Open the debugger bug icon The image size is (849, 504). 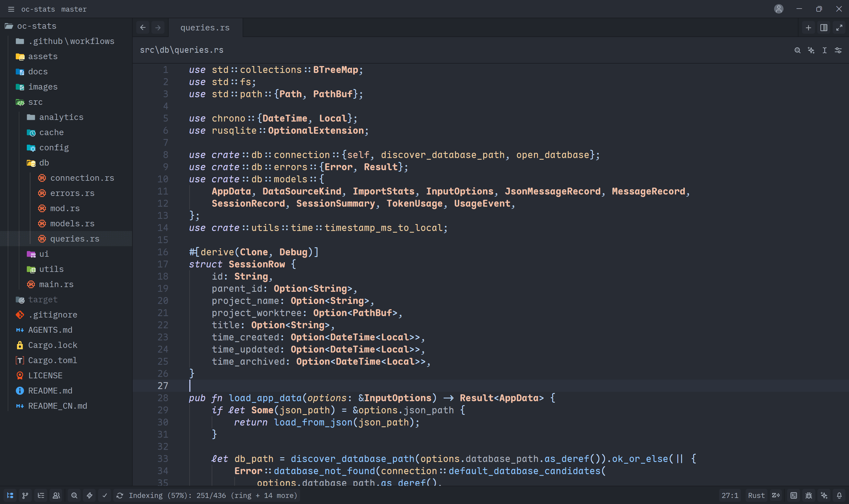809,495
